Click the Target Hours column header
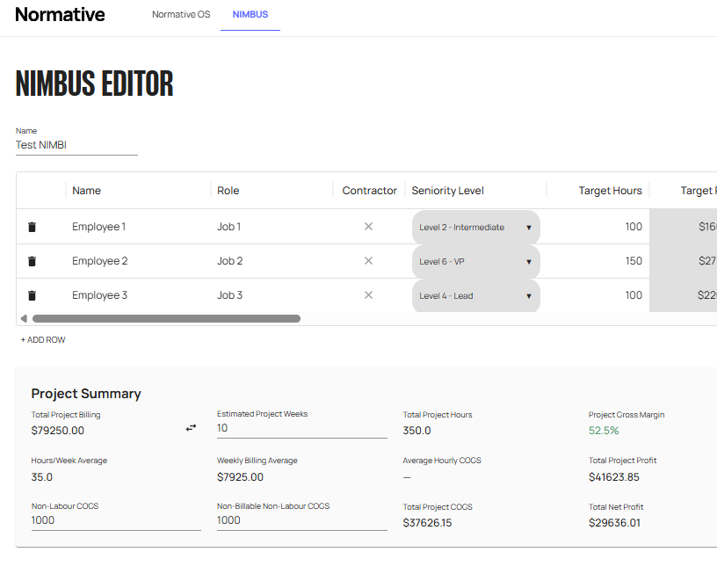 pyautogui.click(x=610, y=191)
